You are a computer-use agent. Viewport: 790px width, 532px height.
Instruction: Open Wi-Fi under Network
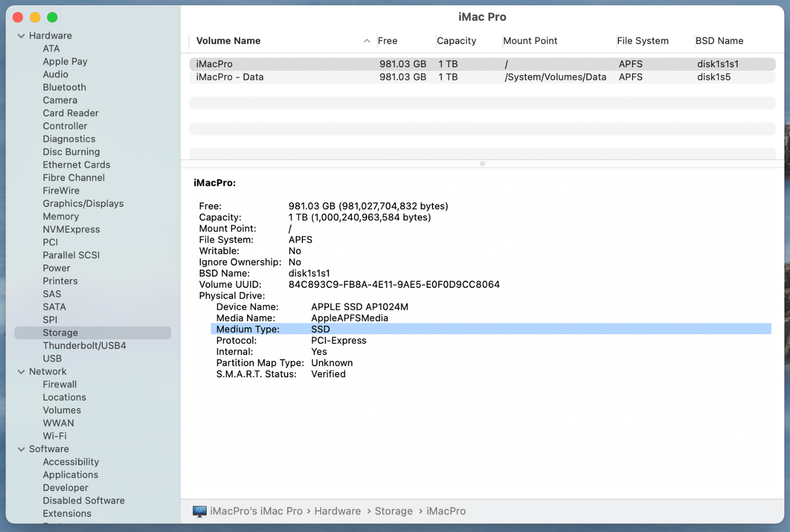[x=55, y=436]
